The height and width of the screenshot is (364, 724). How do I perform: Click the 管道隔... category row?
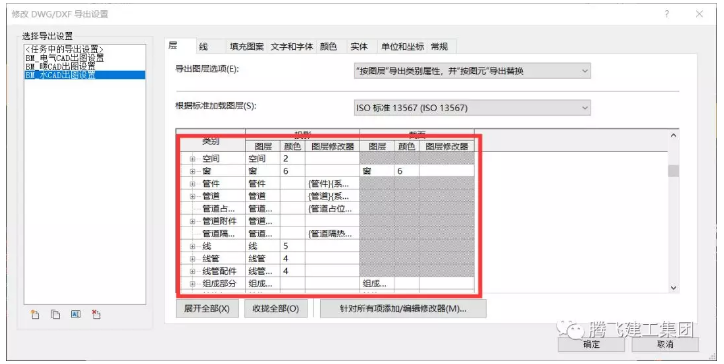(x=218, y=234)
